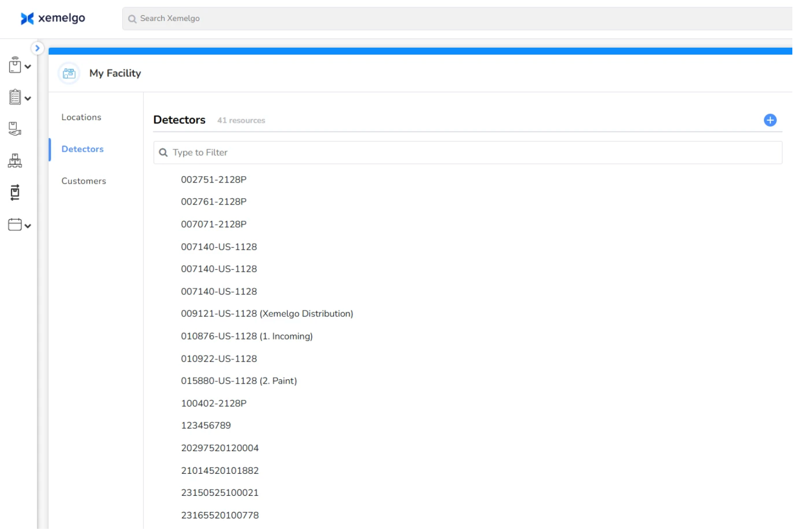The height and width of the screenshot is (532, 806).
Task: Open the hand holding box icon
Action: (x=15, y=129)
